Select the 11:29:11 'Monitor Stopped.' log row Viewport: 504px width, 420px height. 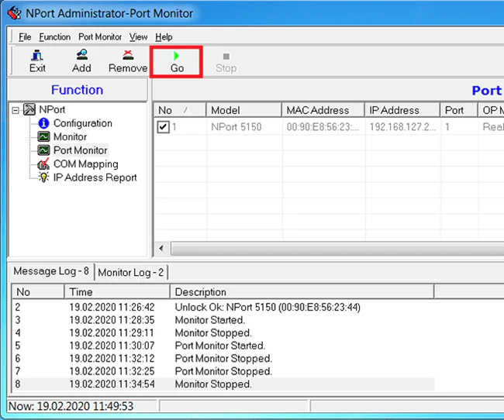coord(223,333)
